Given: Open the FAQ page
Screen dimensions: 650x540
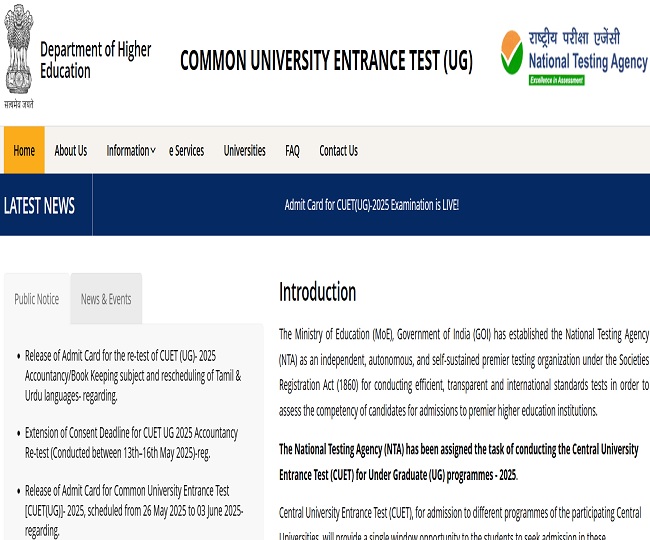Looking at the screenshot, I should [292, 151].
